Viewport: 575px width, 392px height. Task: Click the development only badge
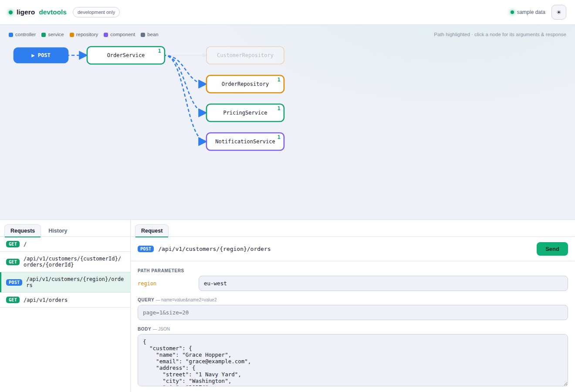click(x=96, y=12)
